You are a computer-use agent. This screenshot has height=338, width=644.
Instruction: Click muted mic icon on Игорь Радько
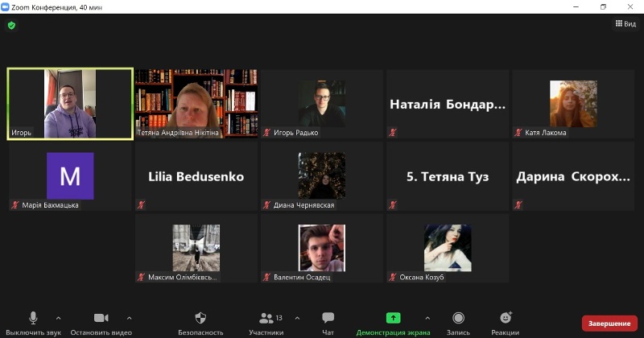pos(267,133)
